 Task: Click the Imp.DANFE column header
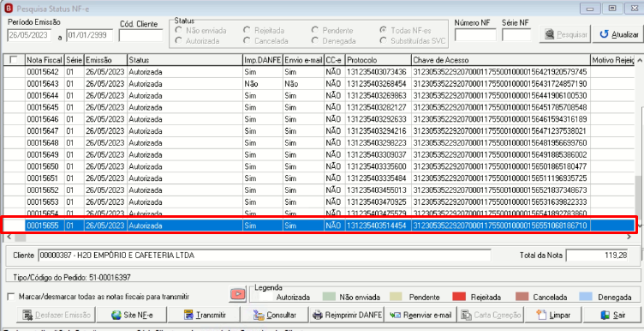[x=262, y=60]
